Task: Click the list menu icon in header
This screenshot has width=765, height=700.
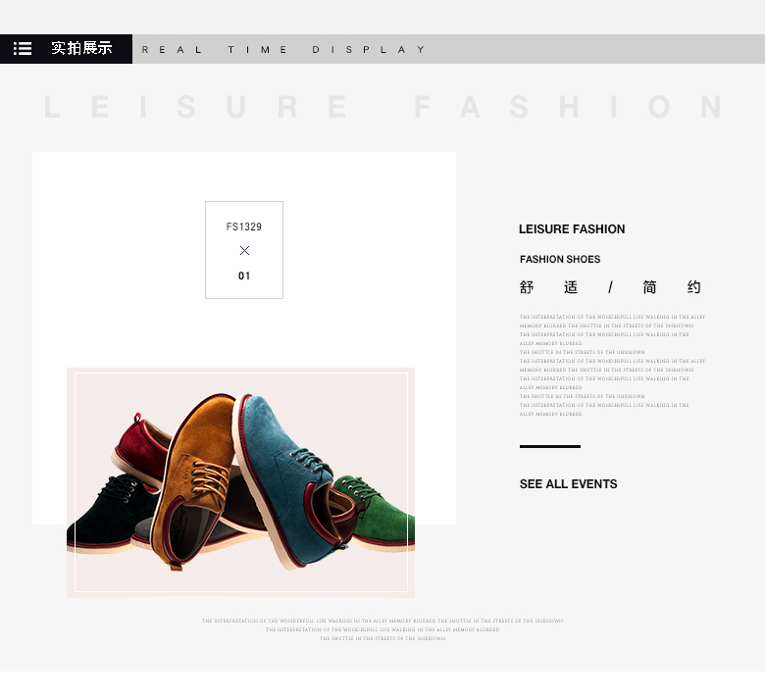Action: 23,49
